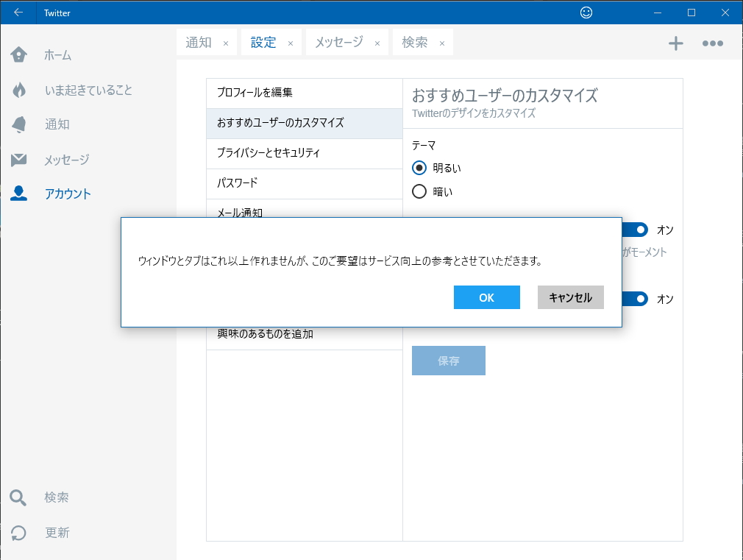Click the Twitterのデザインをカスタマイズ subtitle
This screenshot has width=743, height=560.
[x=474, y=113]
